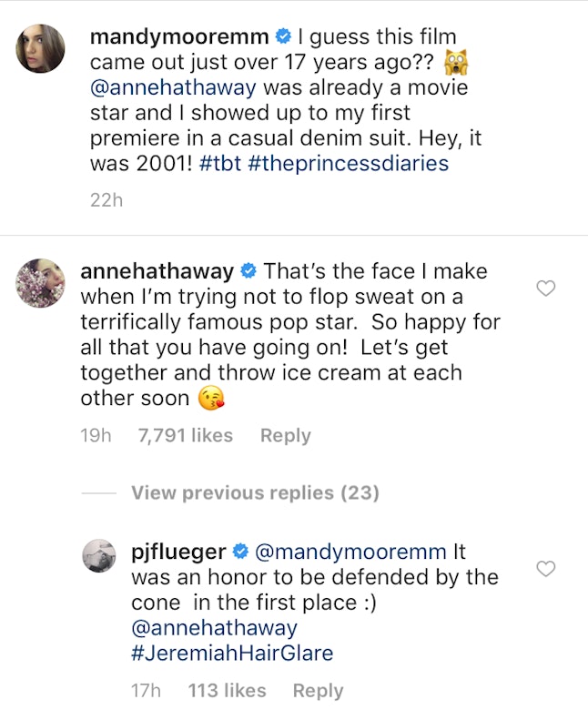Click the annehathaway username on her comment
The width and height of the screenshot is (588, 720).
pyautogui.click(x=157, y=271)
